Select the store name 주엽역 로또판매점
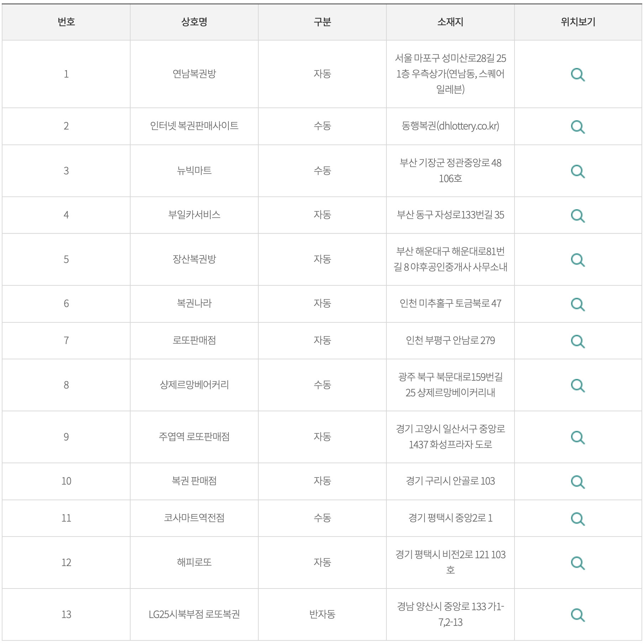Image resolution: width=644 pixels, height=644 pixels. 194,437
